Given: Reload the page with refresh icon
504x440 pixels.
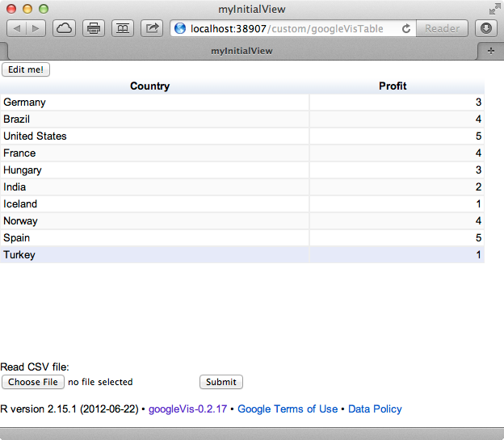Looking at the screenshot, I should 406,28.
